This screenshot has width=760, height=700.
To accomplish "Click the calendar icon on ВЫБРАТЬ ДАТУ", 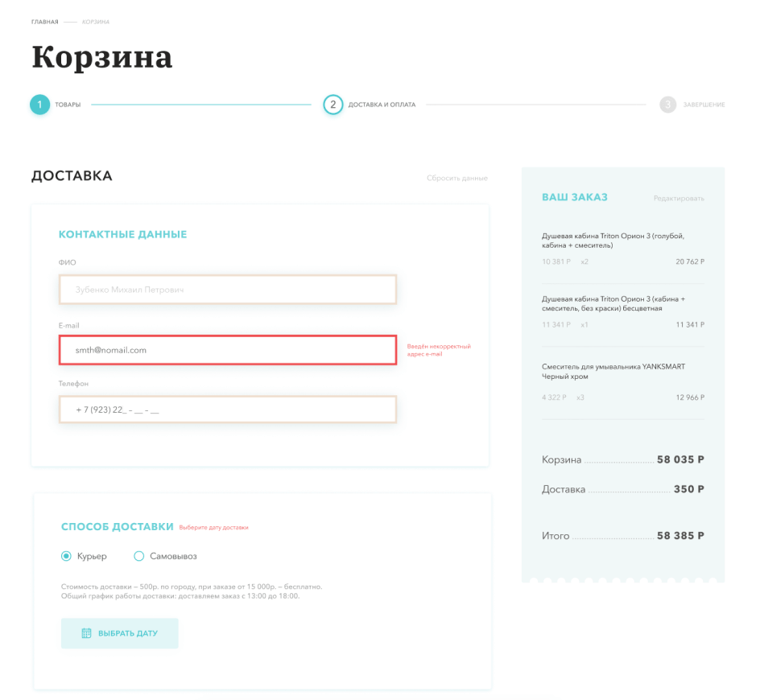I will pyautogui.click(x=86, y=633).
